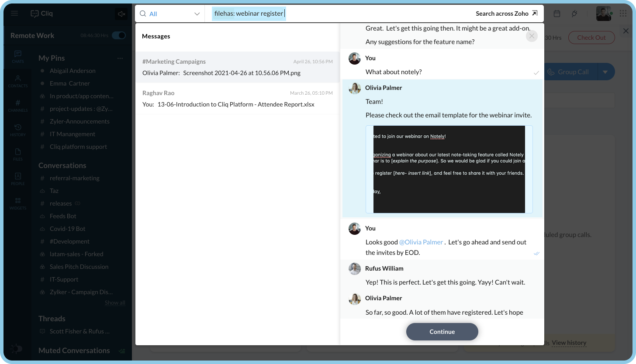The width and height of the screenshot is (636, 364).
Task: Open My Pins more options menu
Action: (120, 58)
